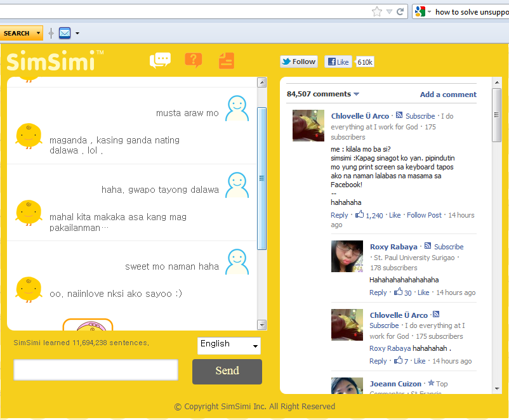Viewport: 509px width, 420px height.
Task: Like the comment with 7 likes
Action: click(x=420, y=361)
